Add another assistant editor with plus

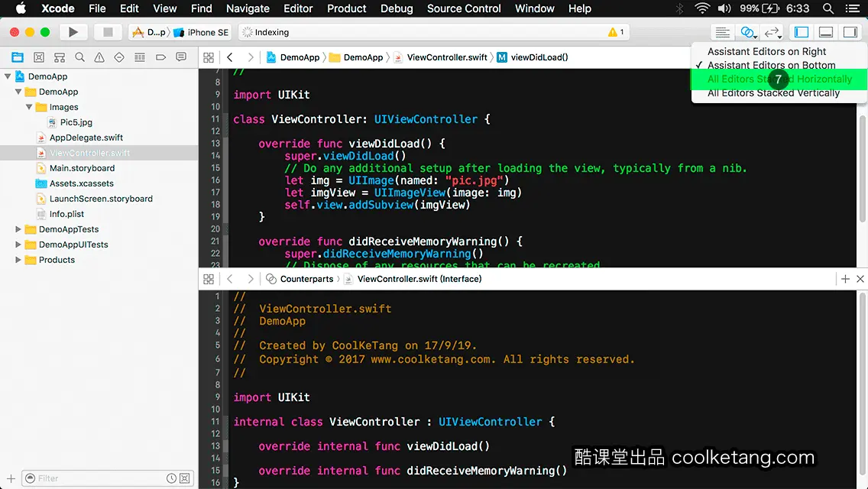[x=845, y=279]
